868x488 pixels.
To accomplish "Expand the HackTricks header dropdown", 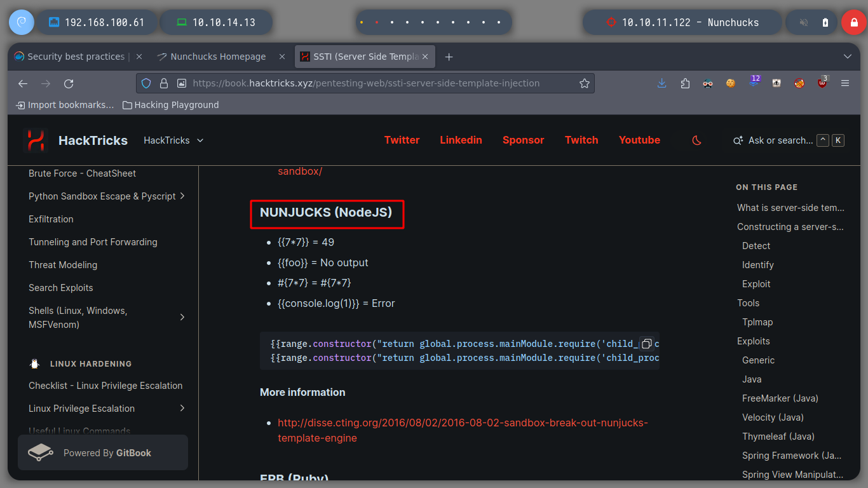I will pos(173,140).
